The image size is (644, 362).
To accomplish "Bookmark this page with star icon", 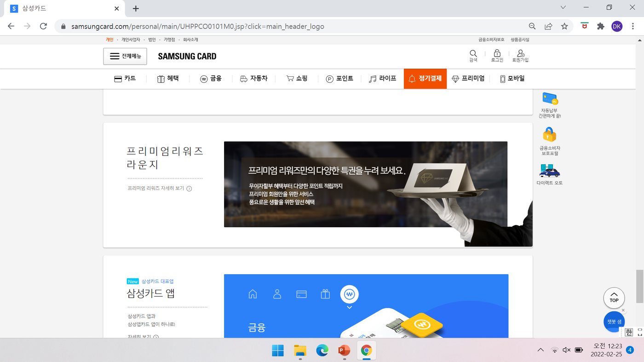I will (564, 26).
